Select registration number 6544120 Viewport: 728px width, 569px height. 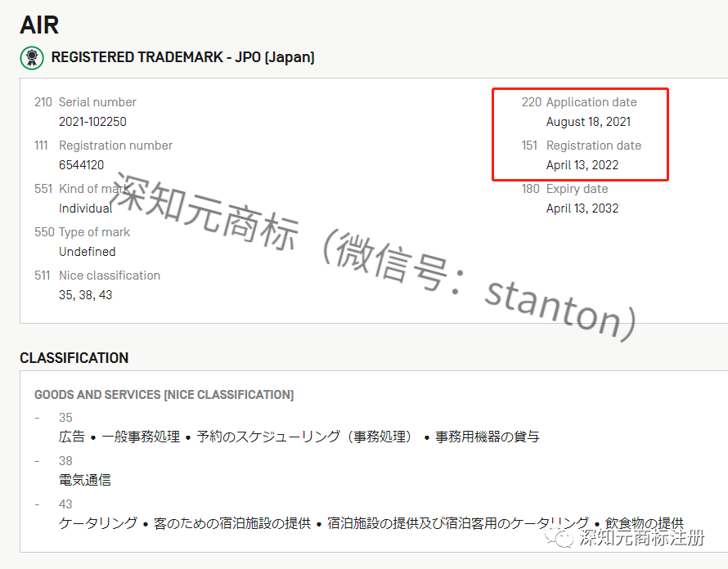pos(81,165)
